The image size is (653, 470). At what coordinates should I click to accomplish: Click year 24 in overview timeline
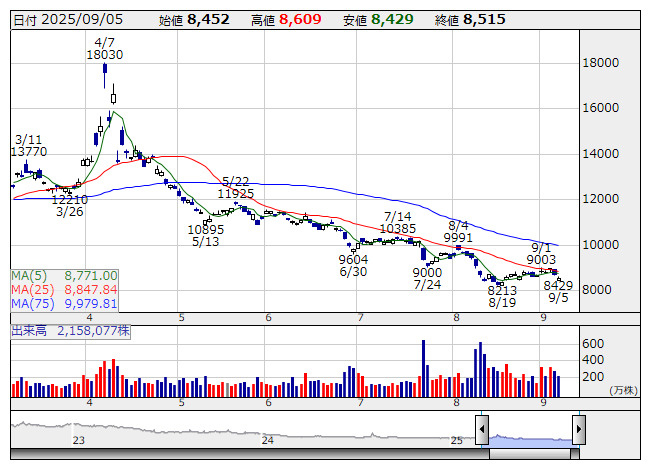point(267,440)
